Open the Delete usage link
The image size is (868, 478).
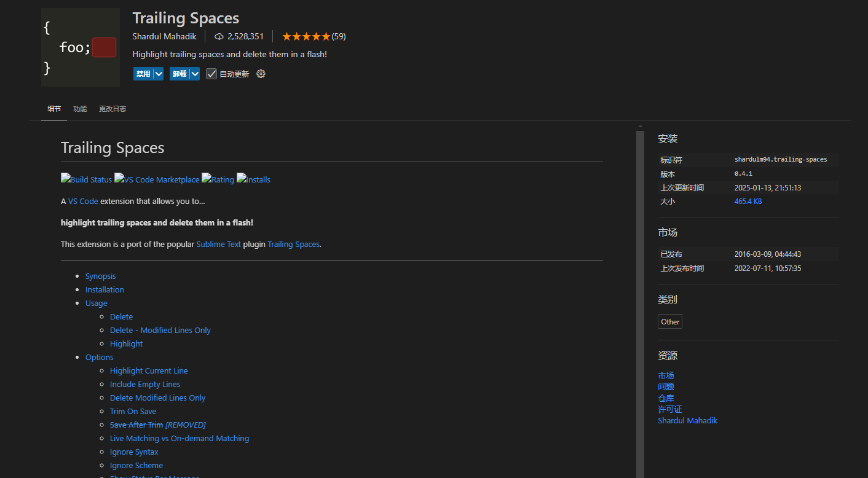coord(121,316)
